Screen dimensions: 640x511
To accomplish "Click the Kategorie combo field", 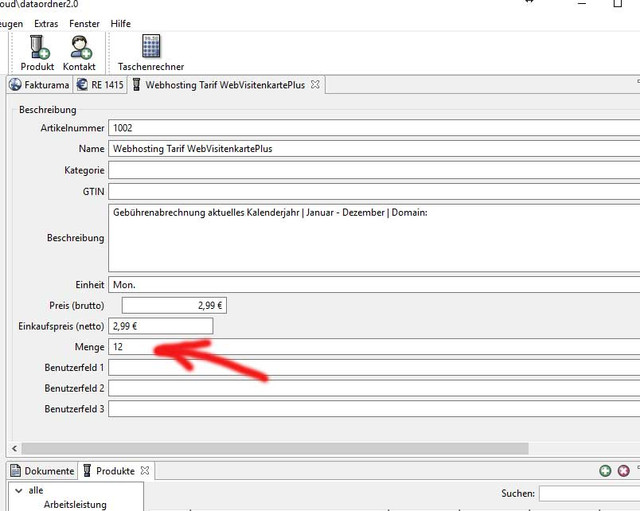I will [374, 170].
